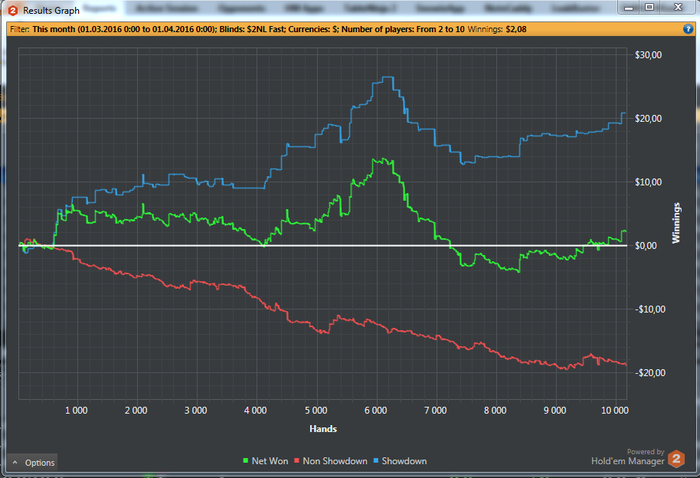
Task: Click the -$20,00 axis label
Action: click(650, 373)
